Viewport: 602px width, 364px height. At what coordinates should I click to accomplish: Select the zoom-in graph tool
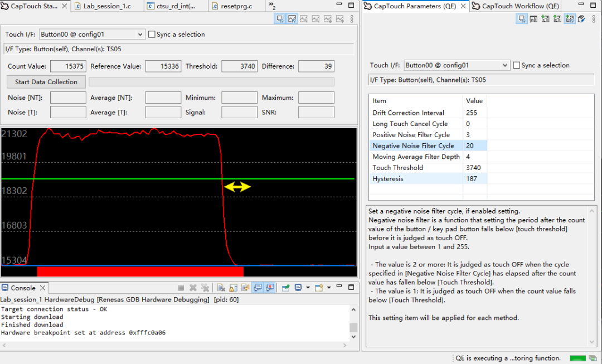point(304,18)
